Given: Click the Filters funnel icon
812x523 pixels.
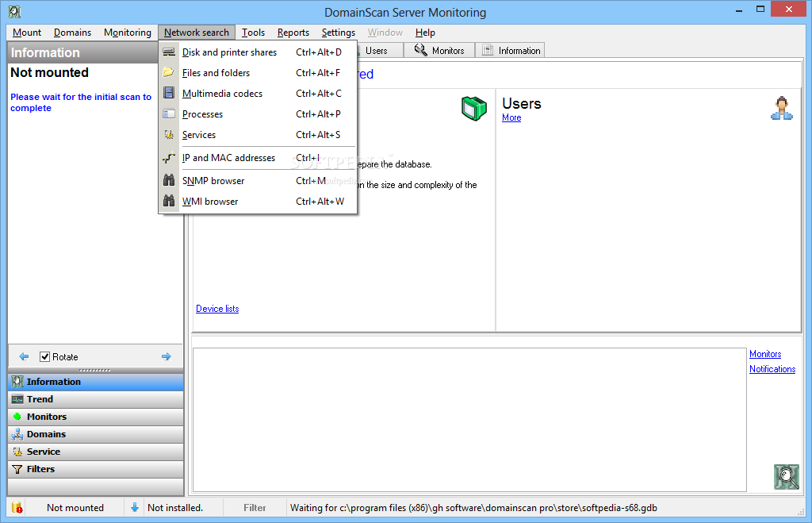Looking at the screenshot, I should 17,469.
